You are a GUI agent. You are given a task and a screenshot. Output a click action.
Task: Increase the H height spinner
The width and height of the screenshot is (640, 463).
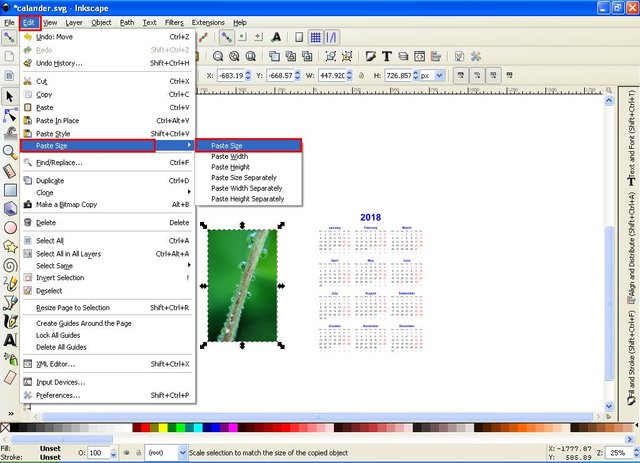click(416, 73)
